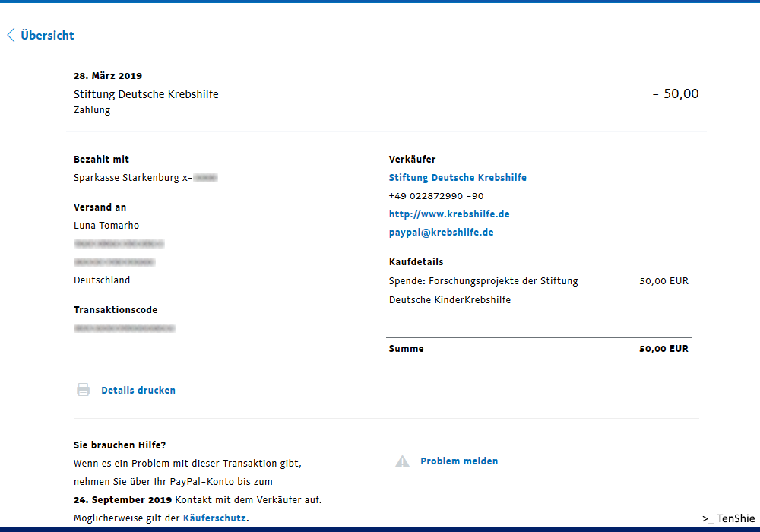
Task: Open the Details drucken link
Action: click(138, 390)
